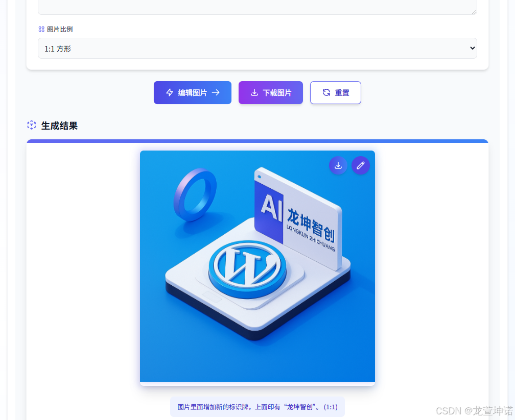This screenshot has height=420, width=515.
Task: Click the 编辑图片 button
Action: (x=193, y=92)
